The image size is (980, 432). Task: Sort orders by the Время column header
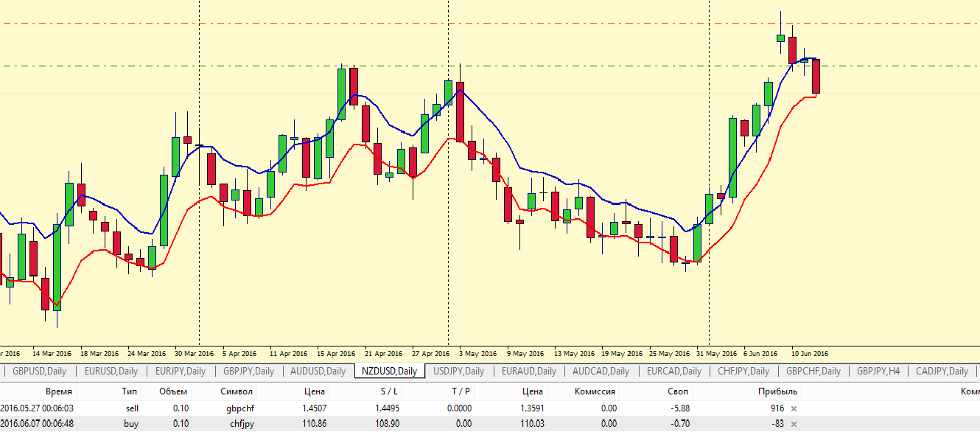[59, 391]
